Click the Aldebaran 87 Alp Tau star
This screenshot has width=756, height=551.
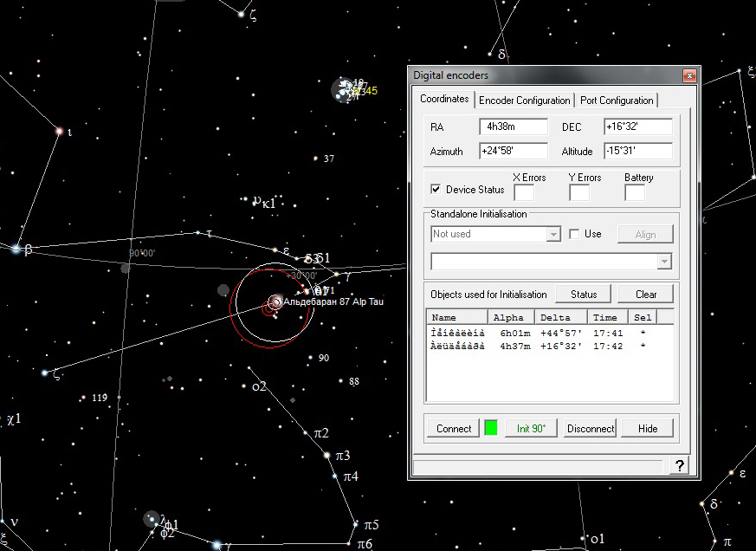275,302
